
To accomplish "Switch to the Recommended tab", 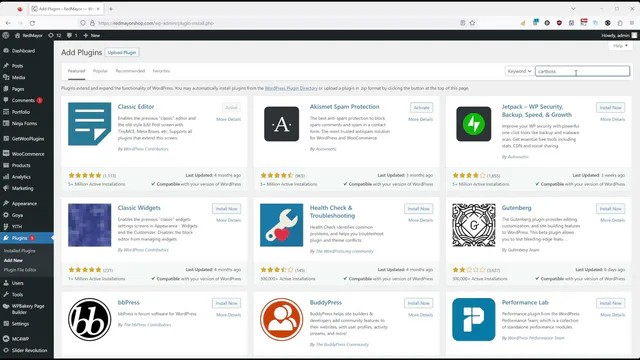I will [130, 71].
